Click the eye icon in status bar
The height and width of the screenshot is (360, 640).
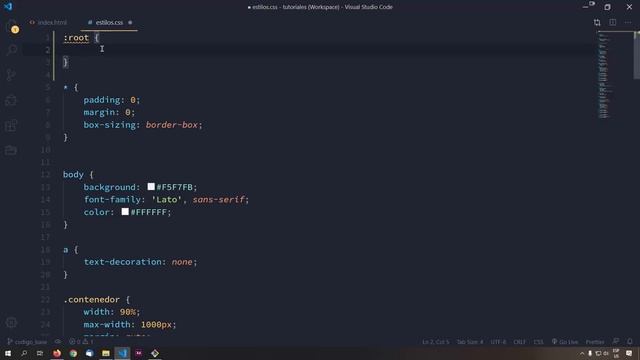point(58,342)
